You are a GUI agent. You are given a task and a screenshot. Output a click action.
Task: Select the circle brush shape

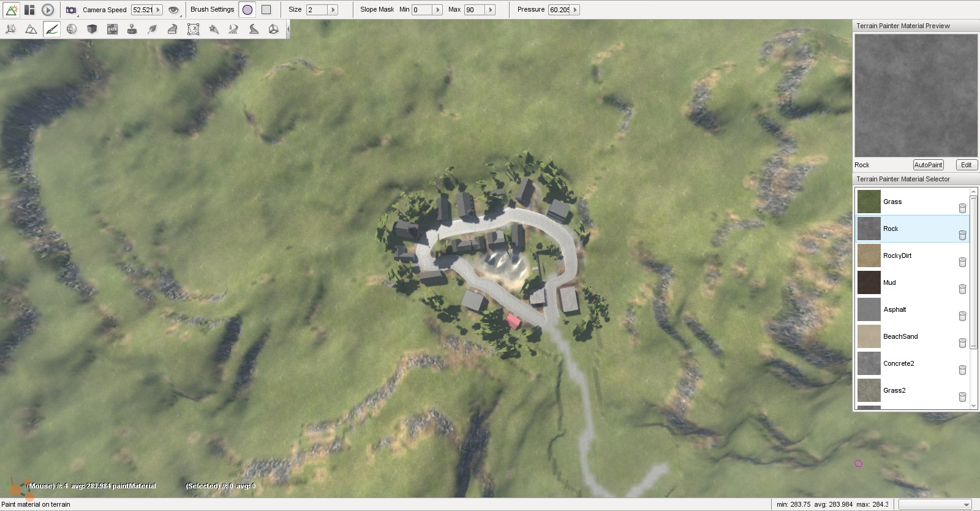click(247, 10)
